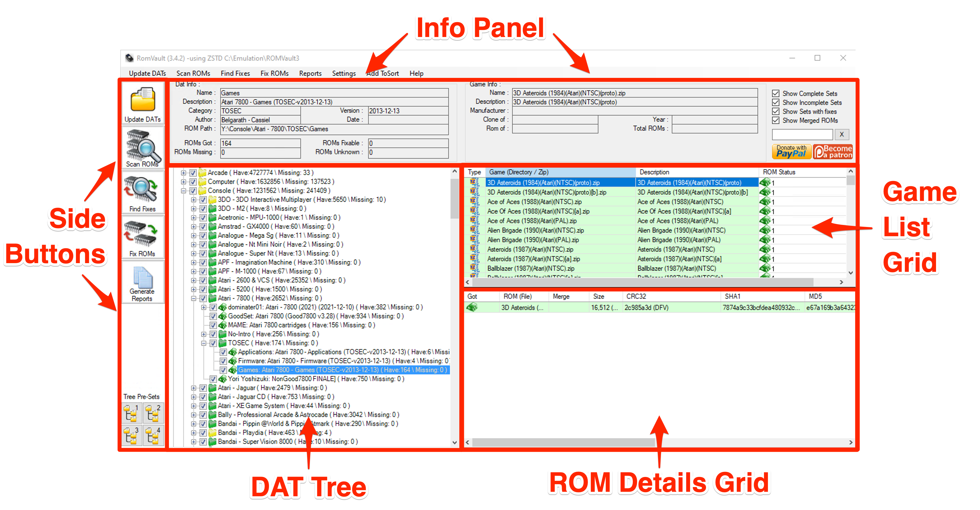Uncheck the Atari - 5200 tree checkbox
Image resolution: width=980 pixels, height=510 pixels.
click(203, 289)
